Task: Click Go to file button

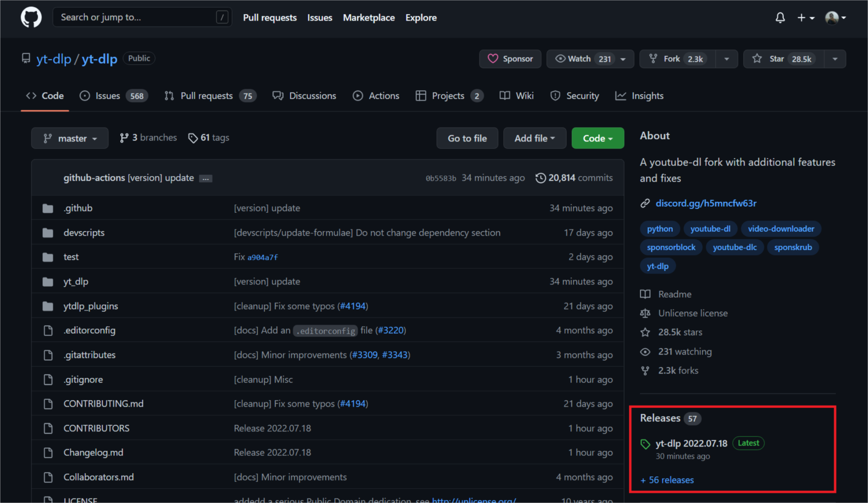Action: (467, 138)
